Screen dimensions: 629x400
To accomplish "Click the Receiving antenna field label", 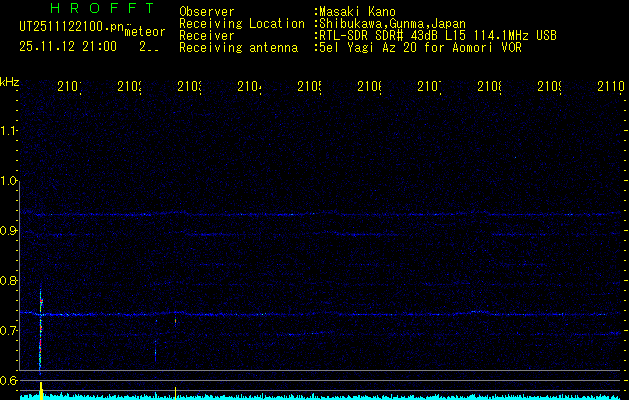I will tap(238, 47).
